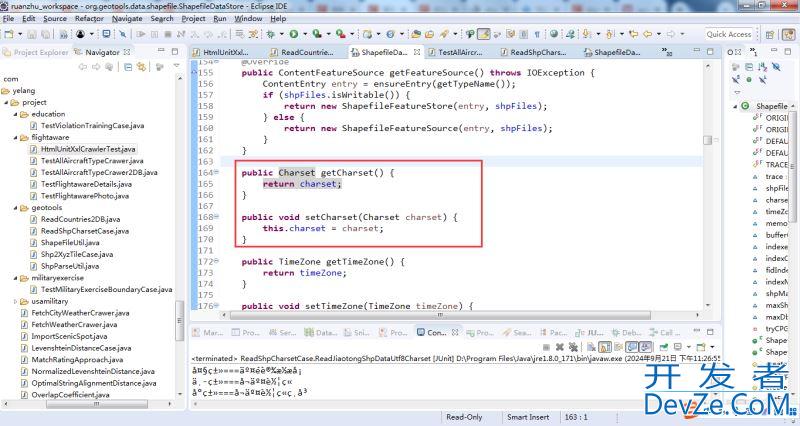Toggle Scroll Lock in Console

coord(605,347)
